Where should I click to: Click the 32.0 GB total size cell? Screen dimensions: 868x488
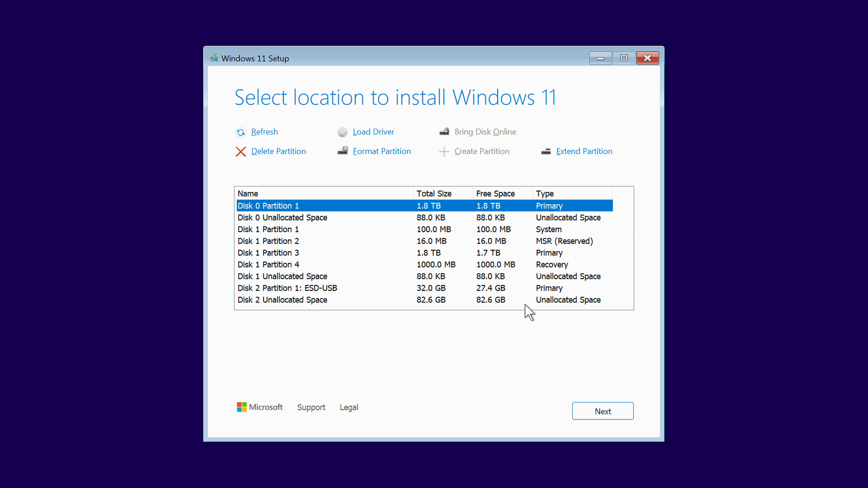point(431,288)
